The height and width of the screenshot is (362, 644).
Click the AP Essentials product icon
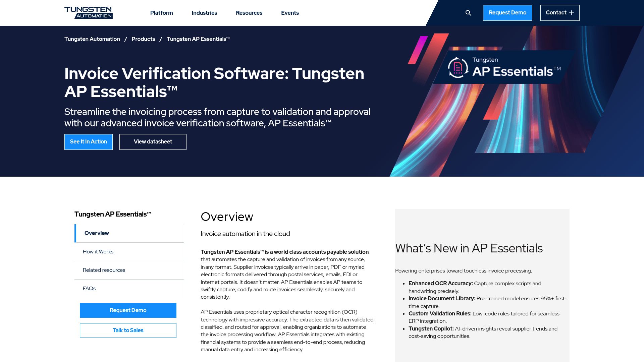(458, 67)
